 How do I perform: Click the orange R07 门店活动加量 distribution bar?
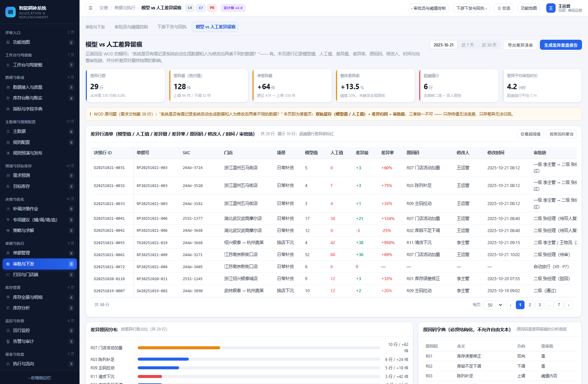pos(179,348)
